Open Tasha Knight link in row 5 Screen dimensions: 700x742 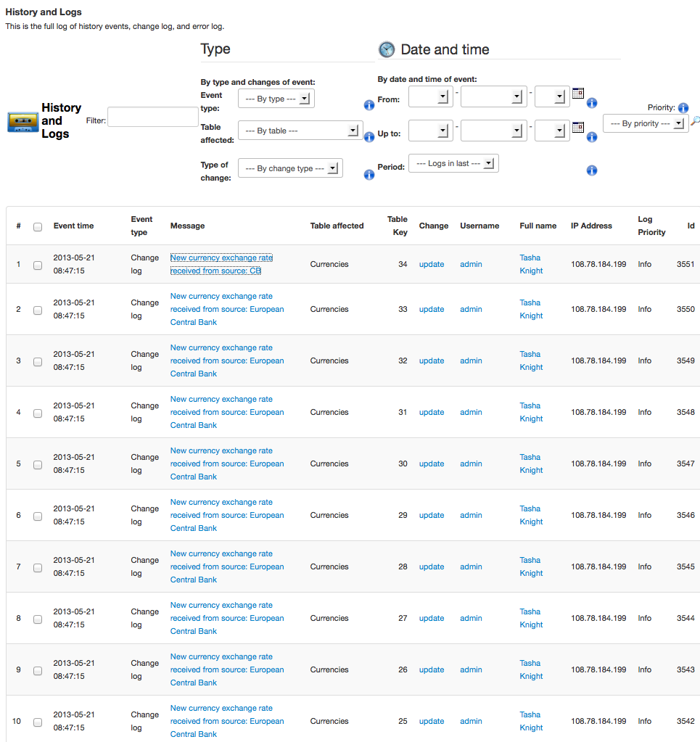pyautogui.click(x=531, y=463)
